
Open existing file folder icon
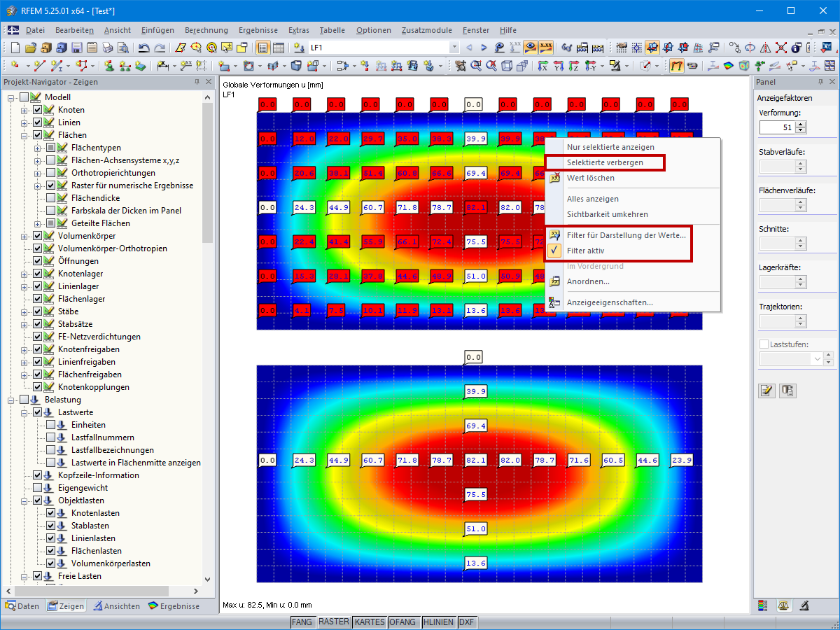click(30, 48)
